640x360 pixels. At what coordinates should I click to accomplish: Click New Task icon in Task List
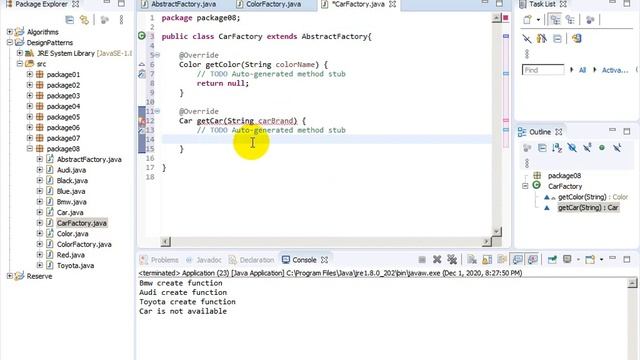pyautogui.click(x=527, y=20)
